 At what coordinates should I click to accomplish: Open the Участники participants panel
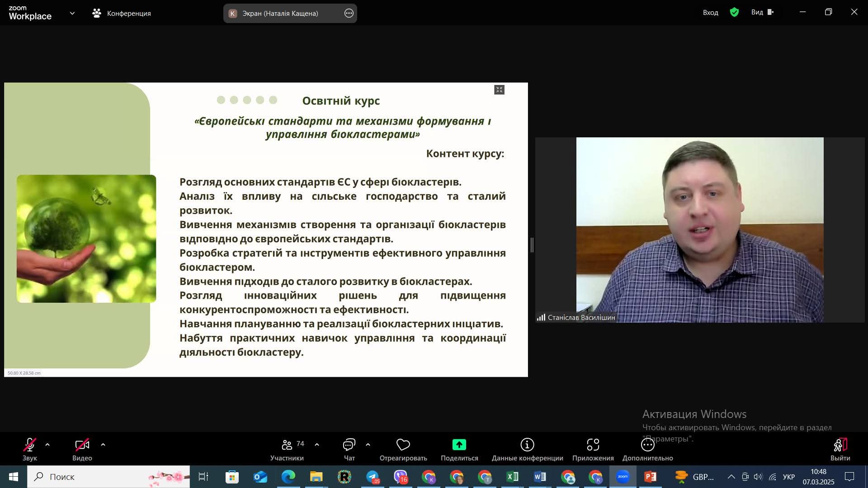coord(287,446)
